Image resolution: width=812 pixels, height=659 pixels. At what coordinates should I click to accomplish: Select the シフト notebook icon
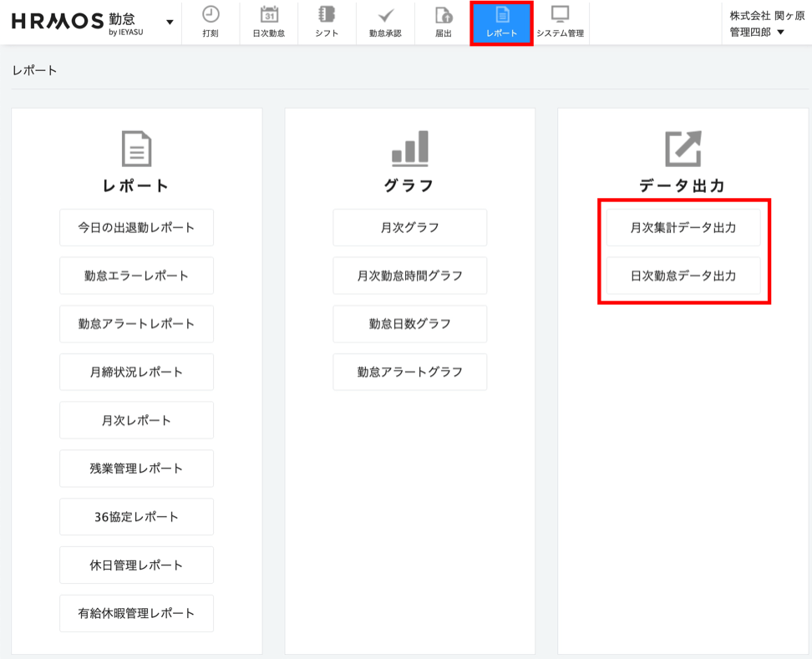327,15
